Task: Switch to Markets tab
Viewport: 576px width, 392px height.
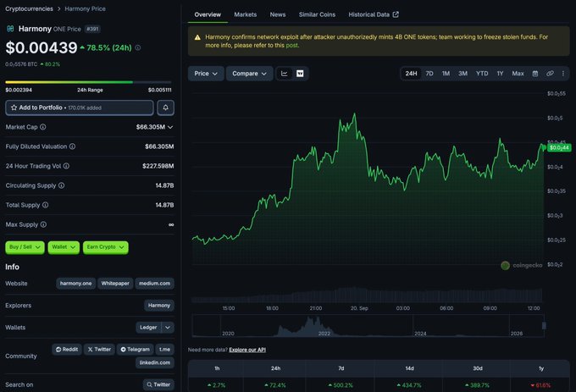Action: tap(246, 14)
